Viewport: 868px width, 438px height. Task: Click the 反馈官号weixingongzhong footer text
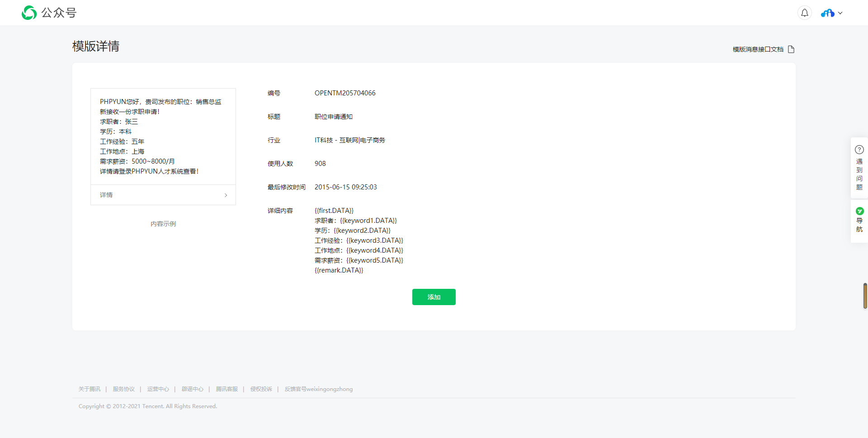point(319,389)
